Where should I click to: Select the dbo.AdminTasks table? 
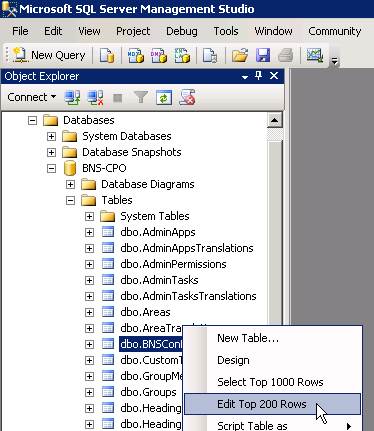pyautogui.click(x=159, y=280)
